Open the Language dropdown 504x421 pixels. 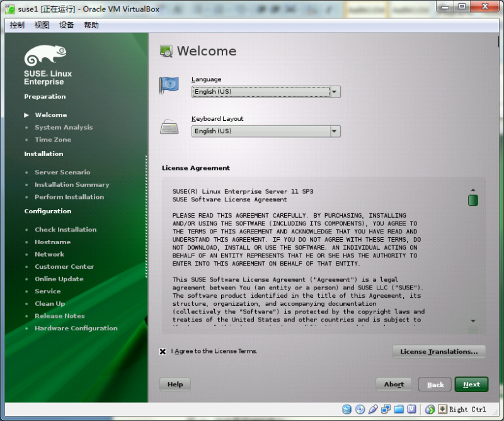point(335,91)
